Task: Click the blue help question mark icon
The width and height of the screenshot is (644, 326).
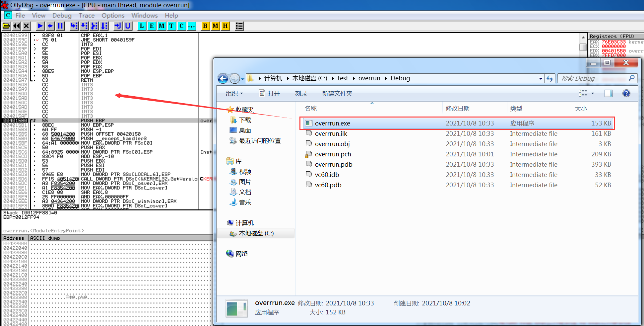Action: (x=626, y=93)
